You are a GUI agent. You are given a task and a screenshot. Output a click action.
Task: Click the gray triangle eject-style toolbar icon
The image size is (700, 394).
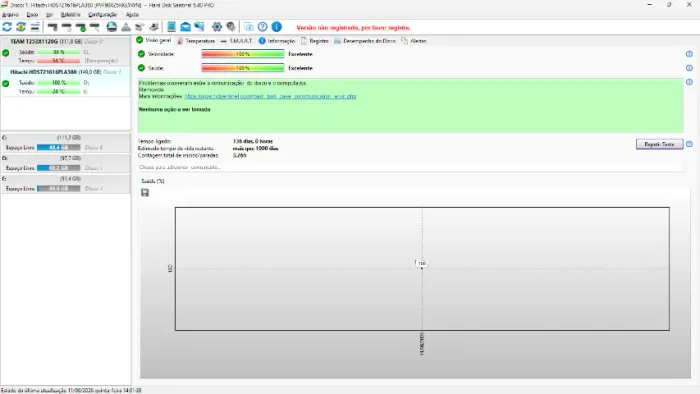[x=126, y=27]
